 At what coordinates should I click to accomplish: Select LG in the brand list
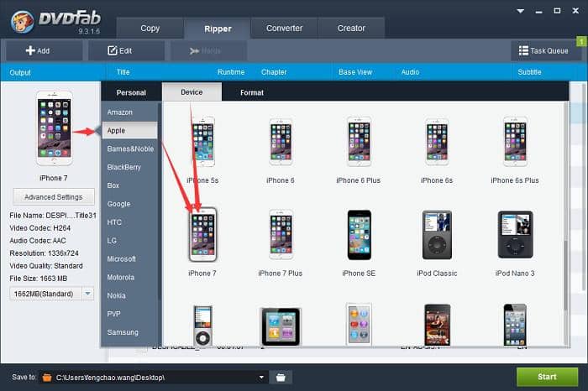point(129,241)
